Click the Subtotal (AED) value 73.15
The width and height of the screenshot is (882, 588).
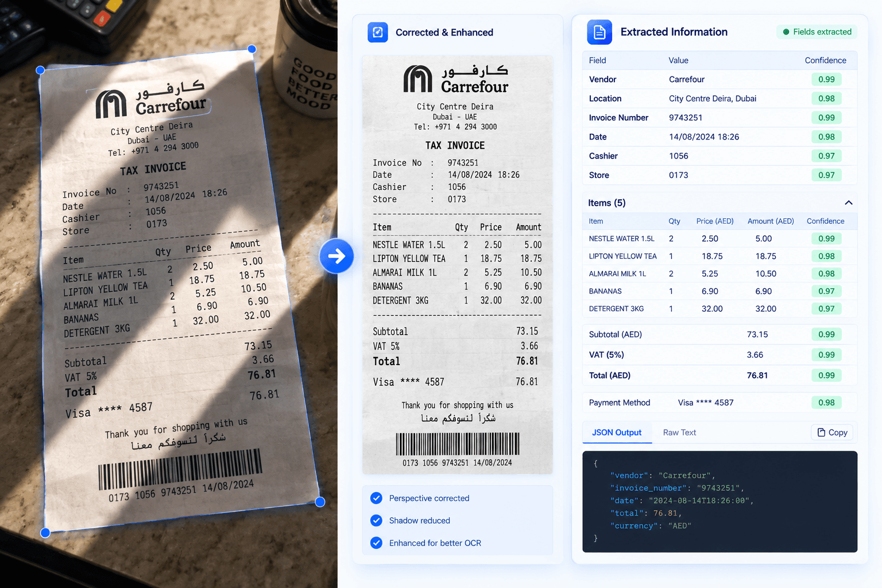point(757,334)
